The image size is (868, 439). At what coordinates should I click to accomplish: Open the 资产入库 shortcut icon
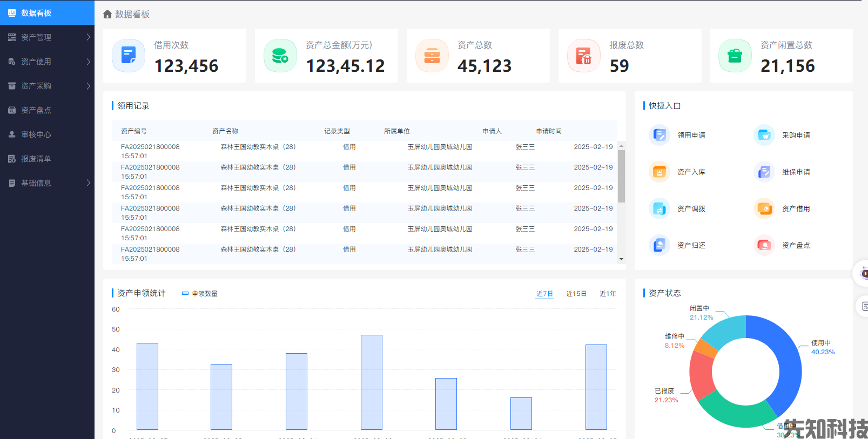(x=660, y=172)
